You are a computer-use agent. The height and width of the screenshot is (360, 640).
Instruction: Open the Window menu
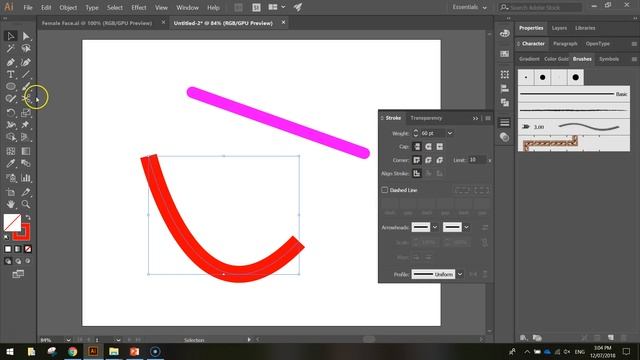187,7
